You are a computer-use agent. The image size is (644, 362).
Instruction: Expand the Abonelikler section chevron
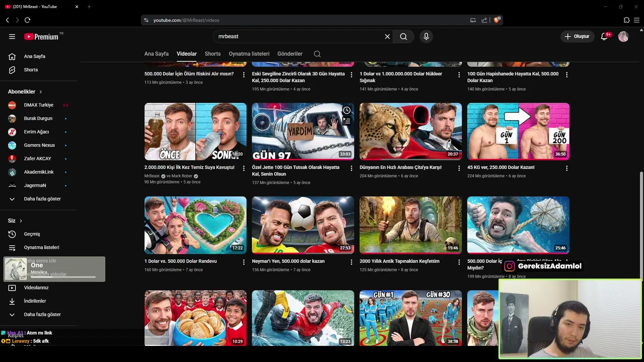41,92
